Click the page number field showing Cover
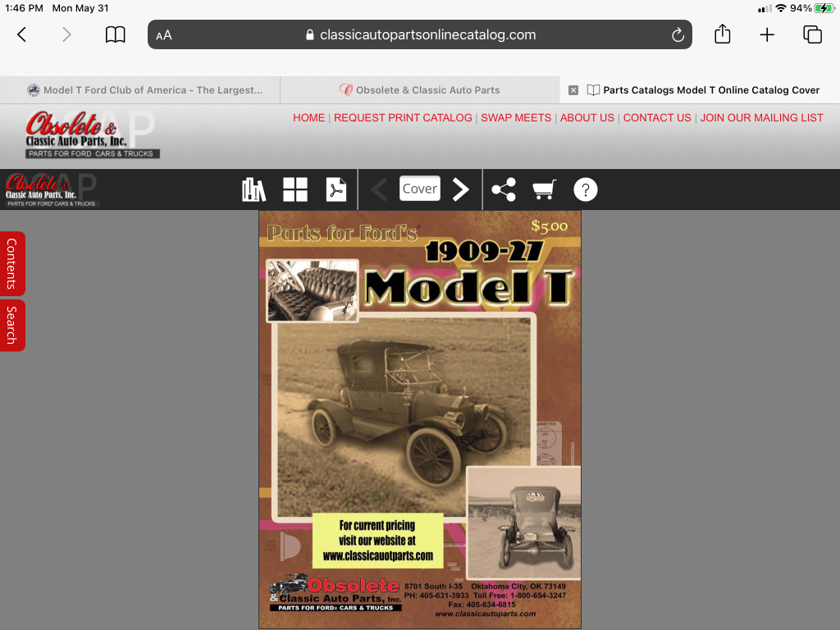Image resolution: width=840 pixels, height=630 pixels. point(419,189)
